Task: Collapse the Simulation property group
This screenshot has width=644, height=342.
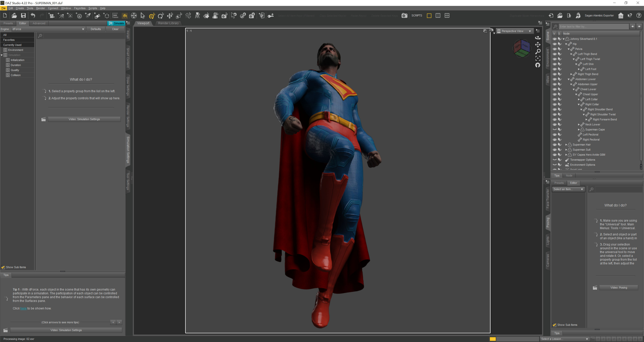Action: pyautogui.click(x=2, y=55)
